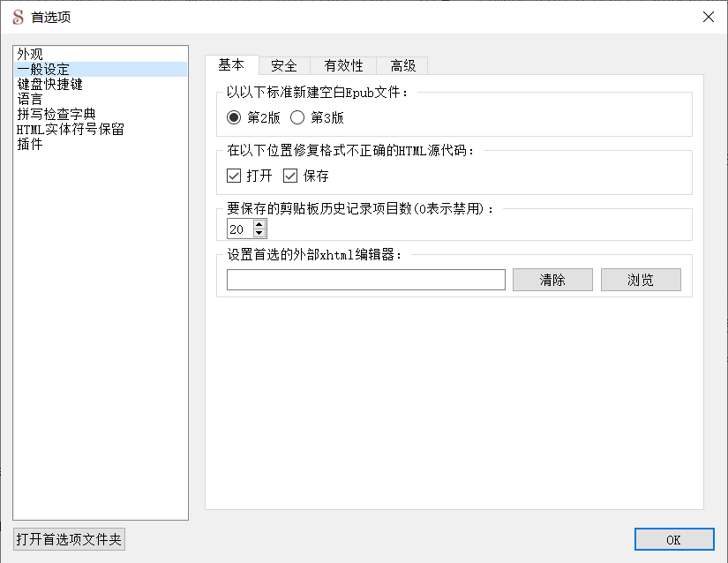The height and width of the screenshot is (563, 728).
Task: Open the 语言 settings section
Action: pos(29,99)
